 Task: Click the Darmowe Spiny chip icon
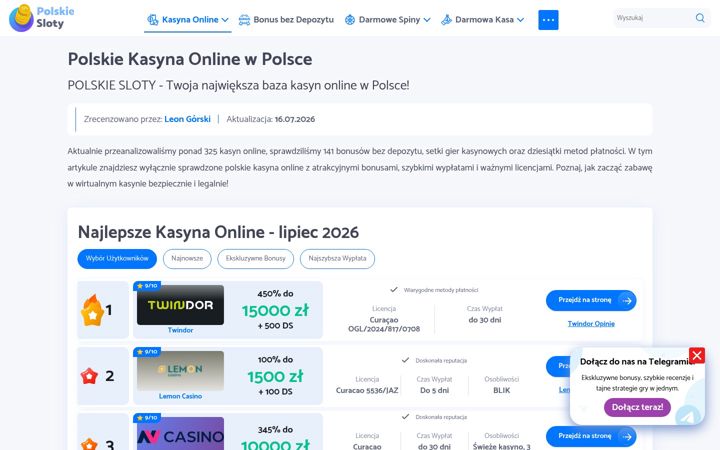[x=350, y=20]
